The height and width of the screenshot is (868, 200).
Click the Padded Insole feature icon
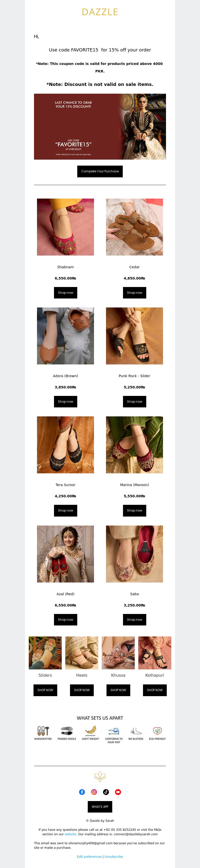[67, 731]
